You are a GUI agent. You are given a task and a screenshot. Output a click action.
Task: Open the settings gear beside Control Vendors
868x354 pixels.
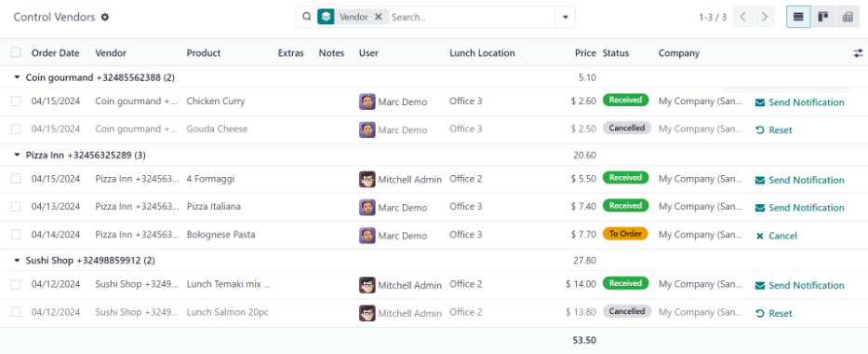pos(105,17)
